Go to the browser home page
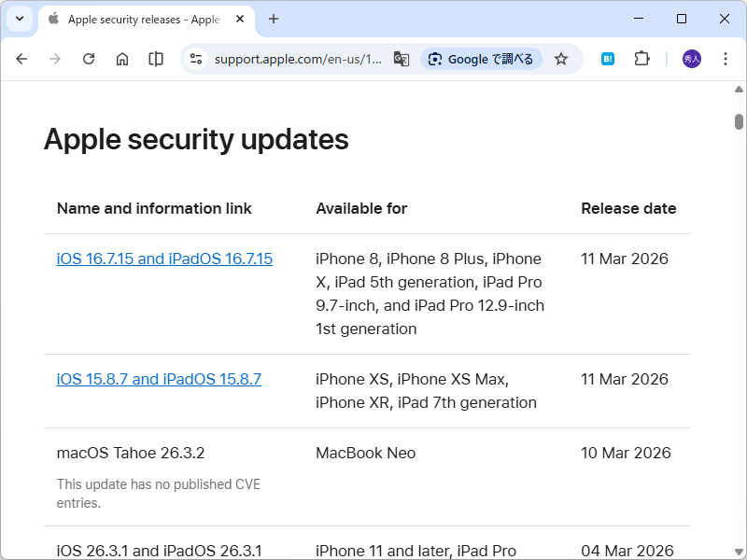Viewport: 747px width, 560px height. [121, 58]
